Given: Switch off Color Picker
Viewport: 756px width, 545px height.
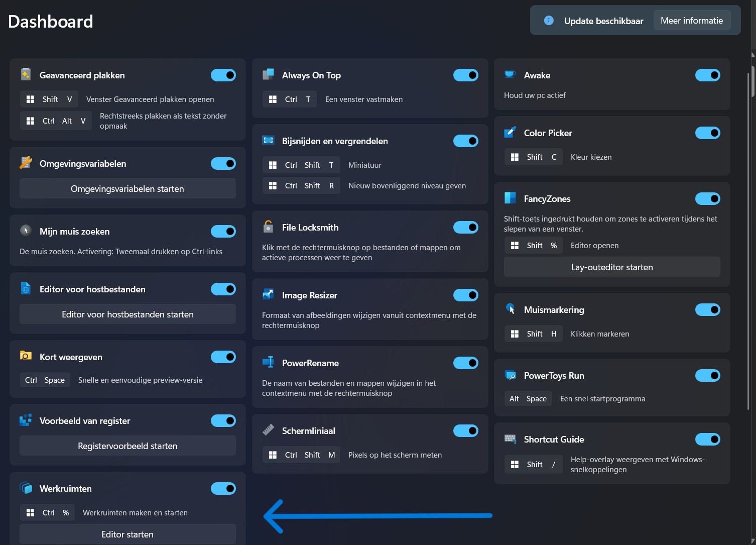Looking at the screenshot, I should pyautogui.click(x=708, y=133).
